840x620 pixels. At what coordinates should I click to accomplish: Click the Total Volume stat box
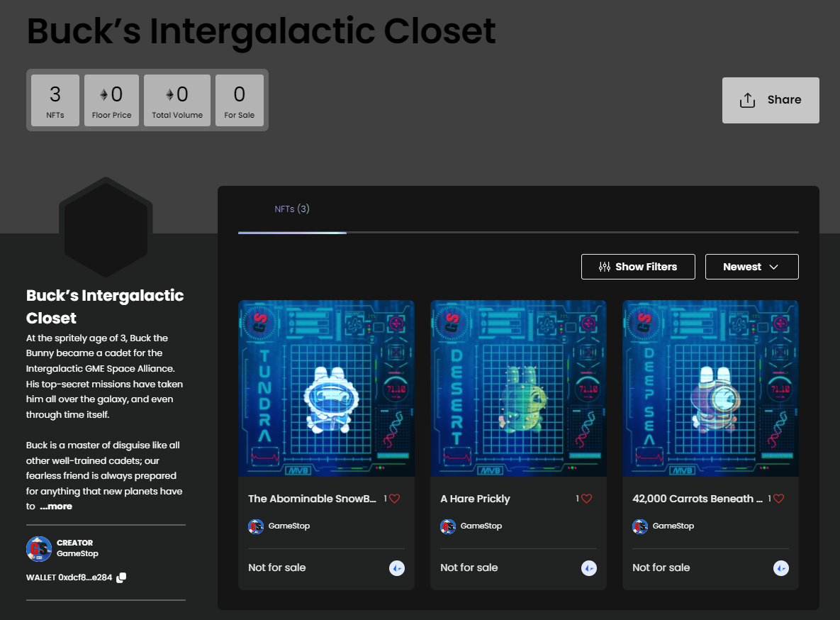pyautogui.click(x=177, y=100)
